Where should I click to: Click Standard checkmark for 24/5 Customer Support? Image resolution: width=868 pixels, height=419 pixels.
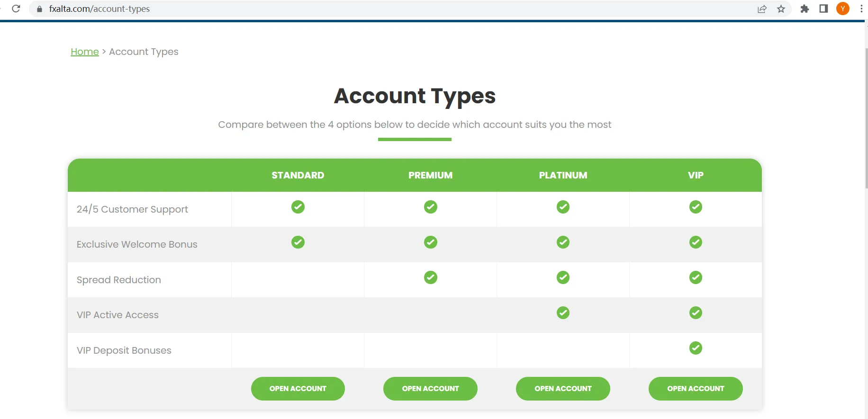tap(298, 207)
